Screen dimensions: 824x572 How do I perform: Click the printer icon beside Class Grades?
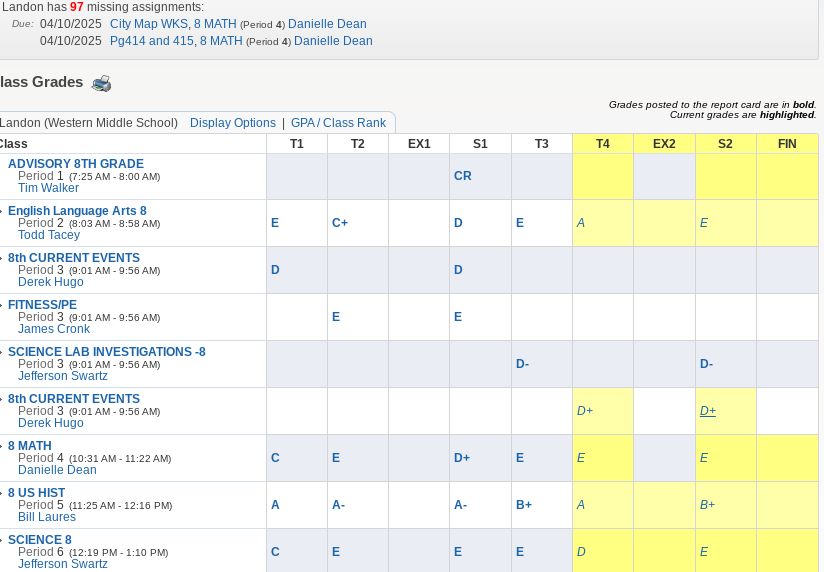click(x=101, y=83)
